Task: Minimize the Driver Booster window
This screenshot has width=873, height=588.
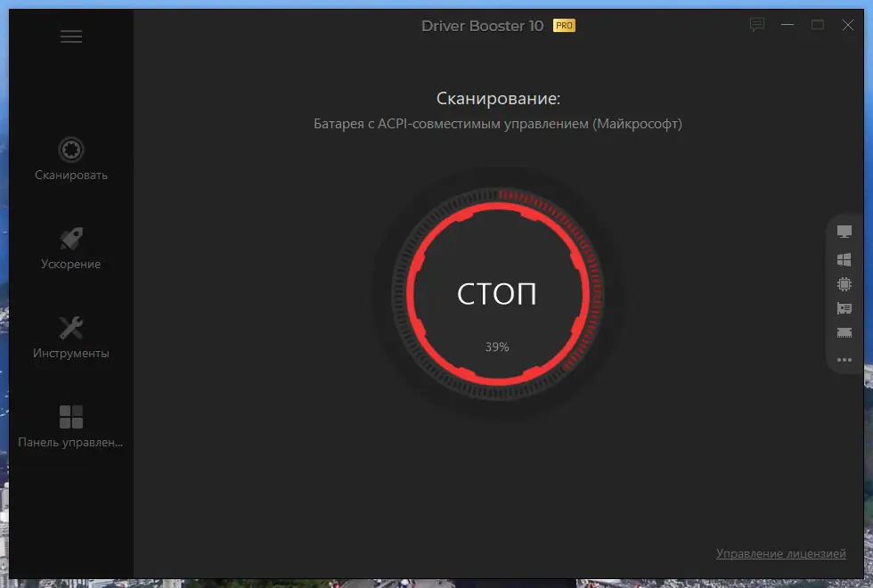Action: (787, 25)
